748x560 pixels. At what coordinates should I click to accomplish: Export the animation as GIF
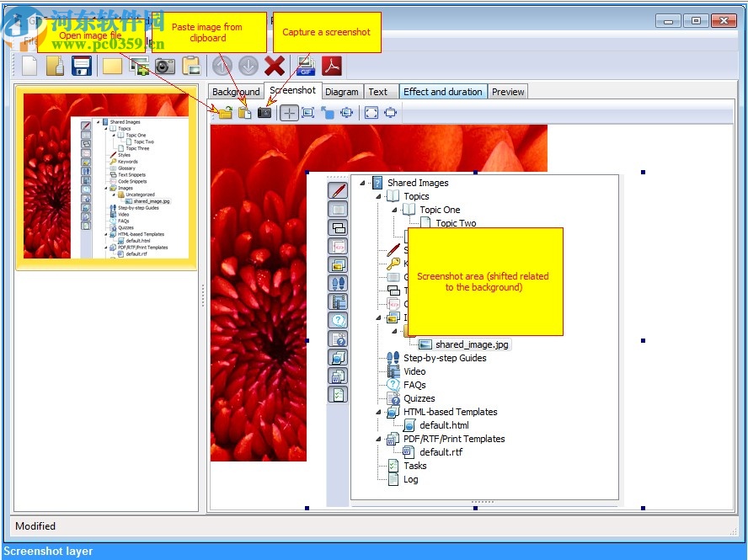pyautogui.click(x=306, y=66)
